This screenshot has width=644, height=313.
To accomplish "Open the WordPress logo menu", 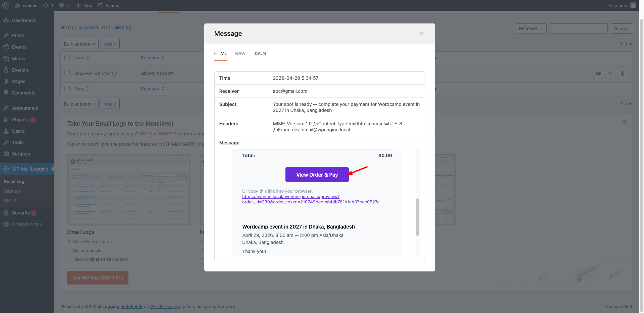I will click(x=5, y=5).
